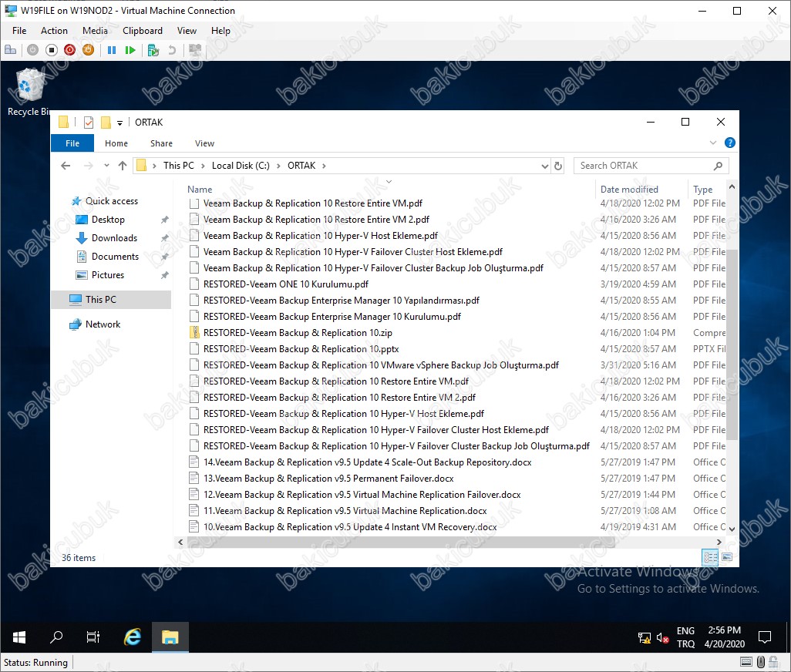
Task: Click the Revert toolbar icon
Action: tap(171, 50)
